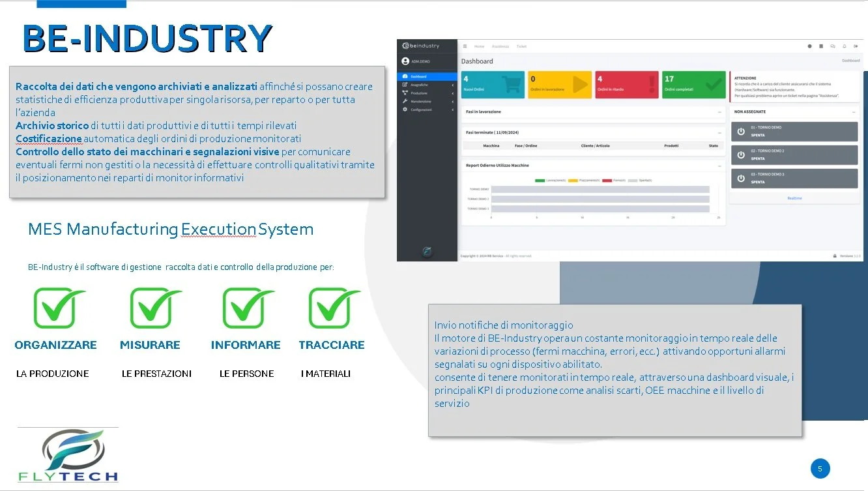This screenshot has height=491, width=868.
Task: Click the green Lavorazione legend swatch
Action: point(539,180)
